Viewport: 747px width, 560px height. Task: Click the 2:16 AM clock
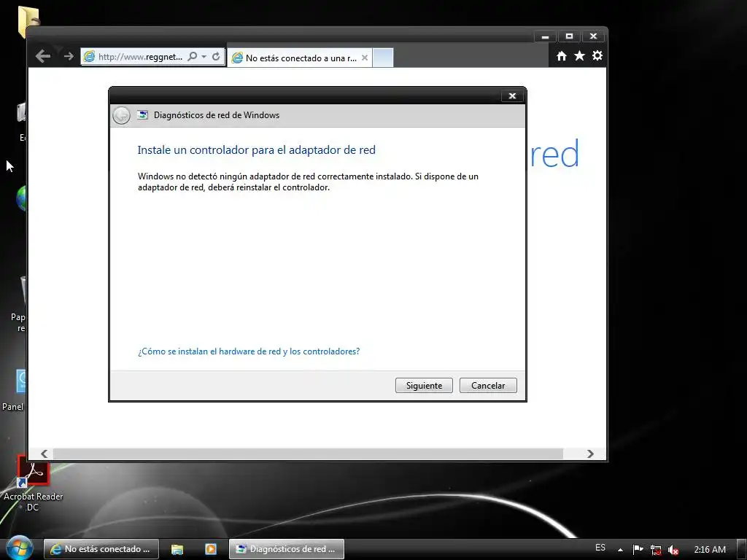710,550
